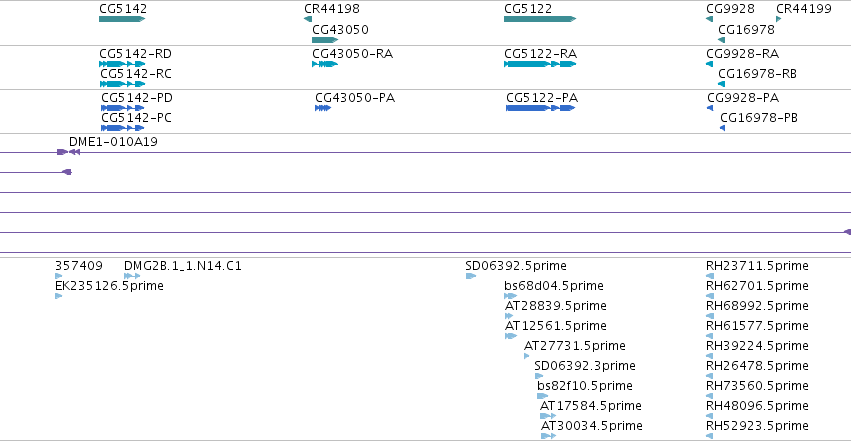851x441 pixels.
Task: Select the CG43050 gene glyph
Action: (x=325, y=40)
